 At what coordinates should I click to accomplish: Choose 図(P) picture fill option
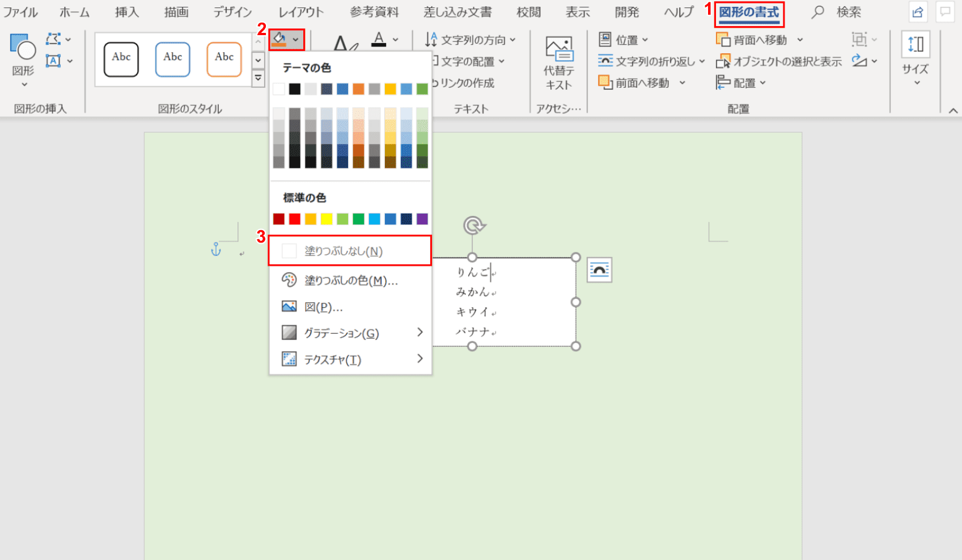pyautogui.click(x=350, y=307)
